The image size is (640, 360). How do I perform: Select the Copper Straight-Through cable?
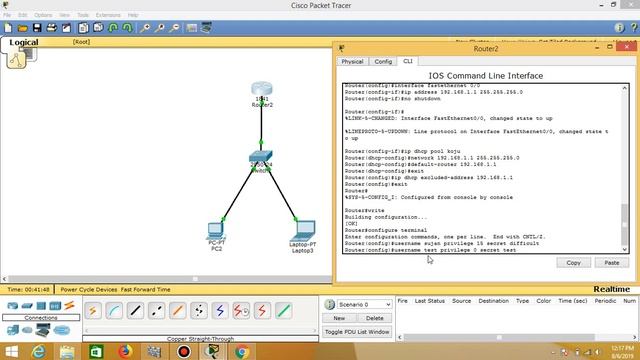pos(136,311)
